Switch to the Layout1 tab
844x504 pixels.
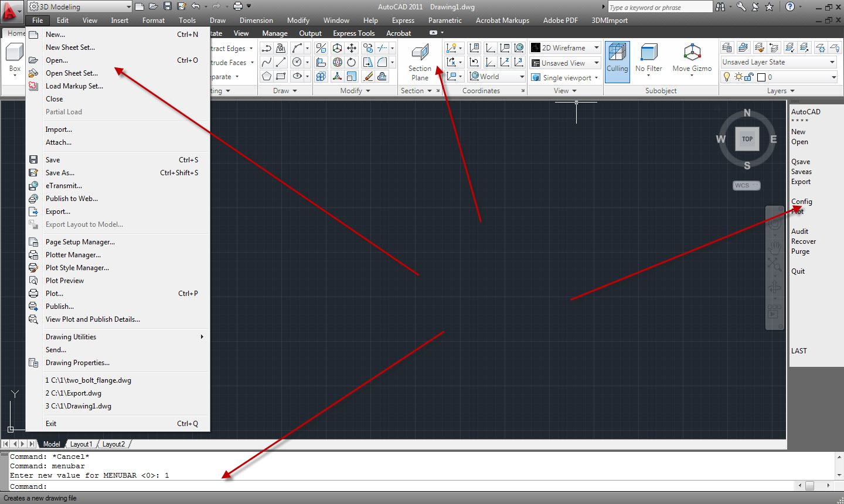[81, 444]
